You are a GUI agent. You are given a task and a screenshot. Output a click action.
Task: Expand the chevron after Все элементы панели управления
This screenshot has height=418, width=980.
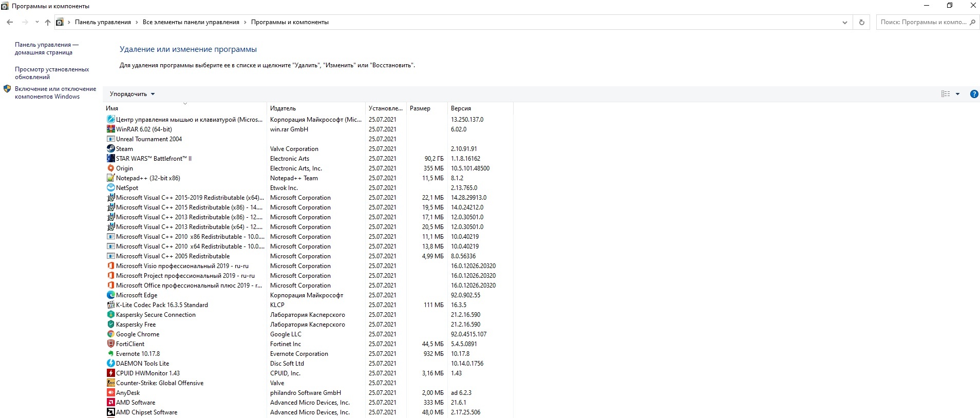[x=245, y=22]
